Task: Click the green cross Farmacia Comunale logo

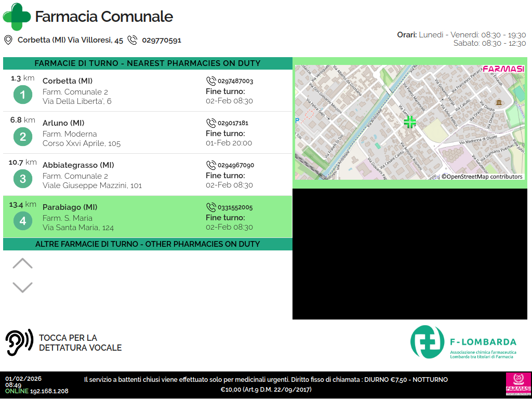Action: coord(17,17)
